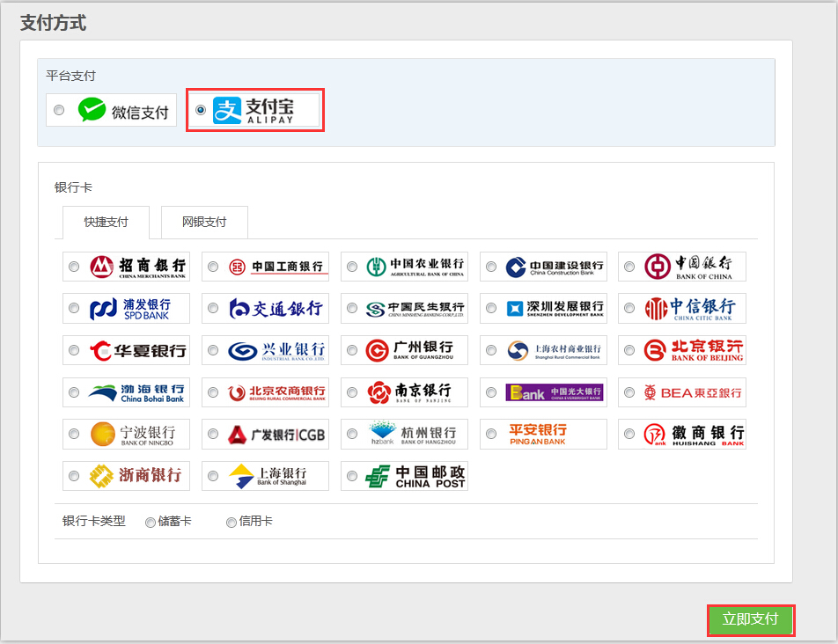Click the 浙商银行 logo

click(136, 476)
